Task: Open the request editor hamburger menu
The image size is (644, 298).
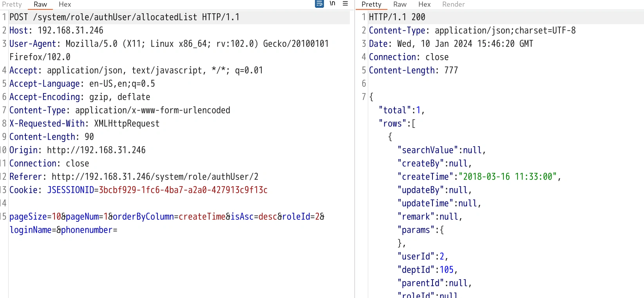Action: (x=345, y=4)
